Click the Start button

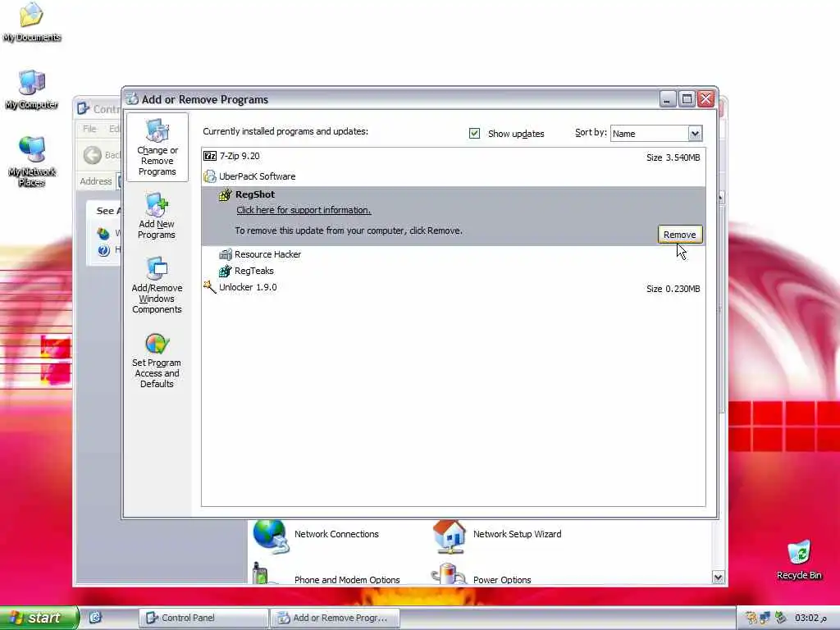point(39,618)
